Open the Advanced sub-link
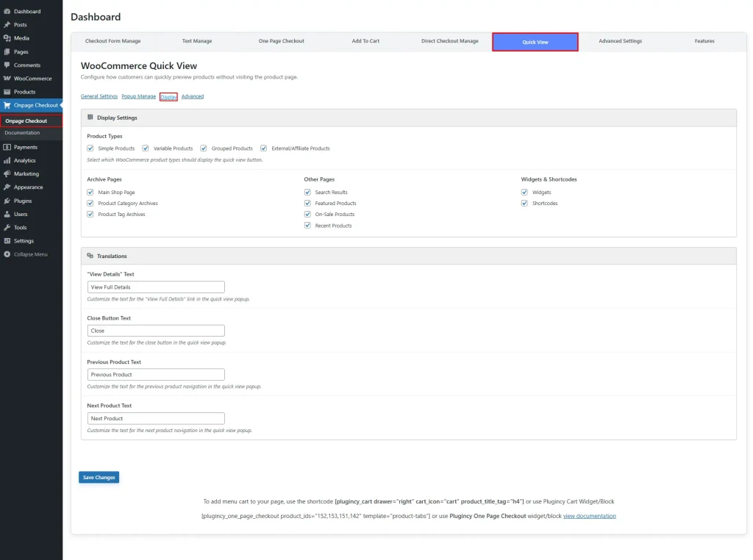The image size is (753, 560). click(193, 96)
